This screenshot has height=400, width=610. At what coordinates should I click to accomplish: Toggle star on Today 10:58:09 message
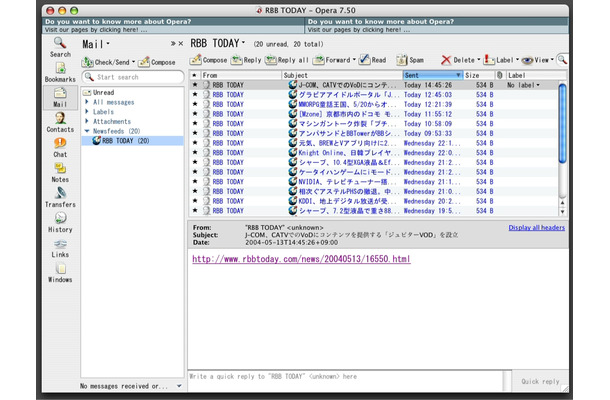click(195, 123)
